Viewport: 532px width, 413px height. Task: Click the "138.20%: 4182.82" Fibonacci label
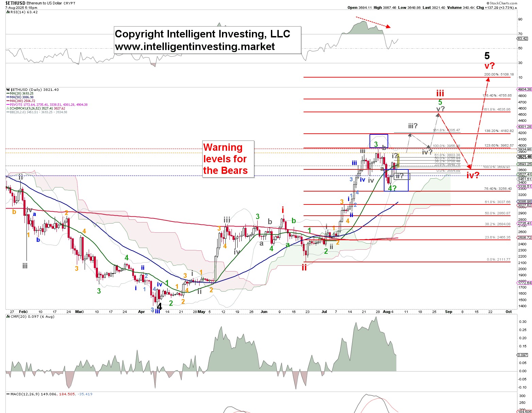point(499,131)
